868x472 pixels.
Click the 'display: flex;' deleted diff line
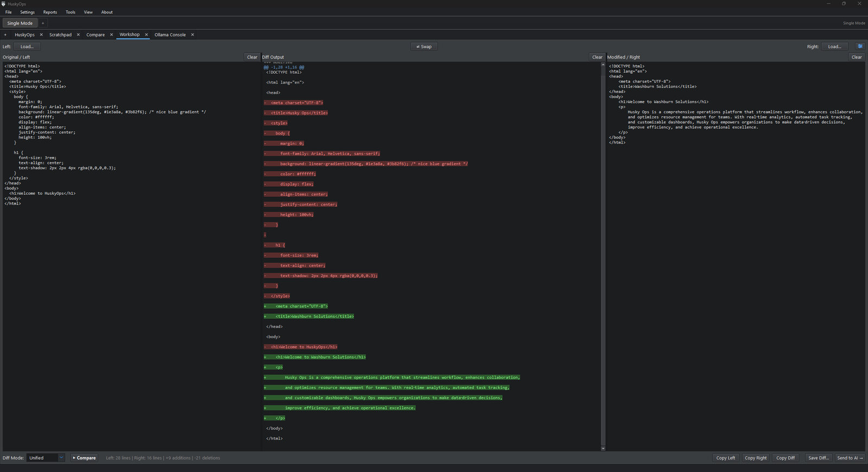289,184
